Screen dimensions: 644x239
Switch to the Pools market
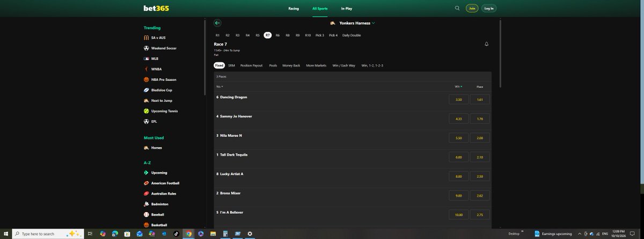coord(273,65)
